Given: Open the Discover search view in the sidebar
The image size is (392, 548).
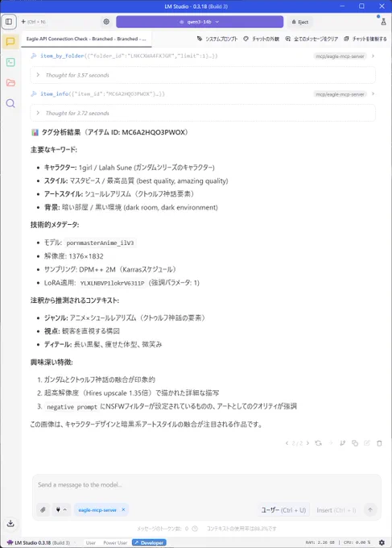Looking at the screenshot, I should pyautogui.click(x=10, y=103).
